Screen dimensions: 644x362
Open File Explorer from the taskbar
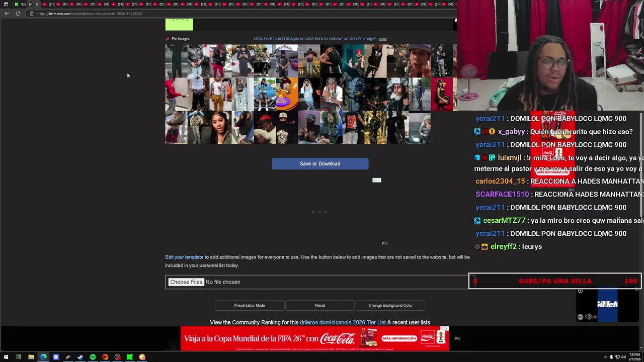(x=31, y=357)
